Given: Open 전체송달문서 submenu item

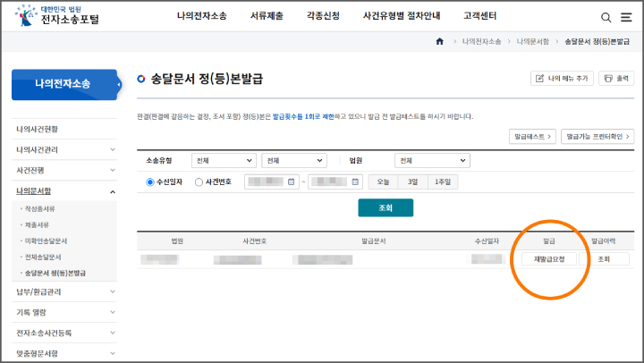Looking at the screenshot, I should pyautogui.click(x=43, y=257).
